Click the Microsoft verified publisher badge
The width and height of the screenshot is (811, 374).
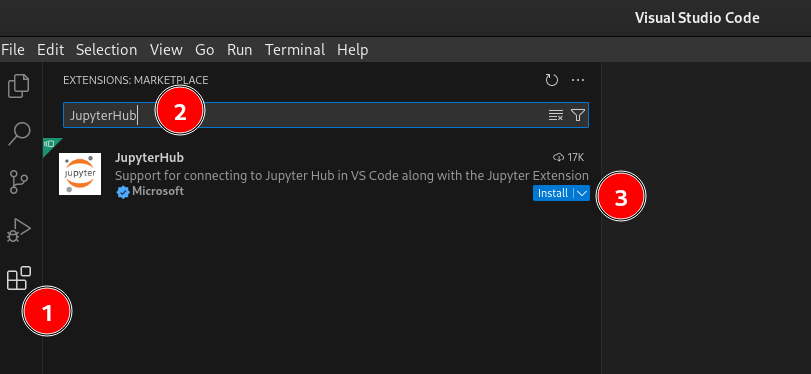[123, 192]
